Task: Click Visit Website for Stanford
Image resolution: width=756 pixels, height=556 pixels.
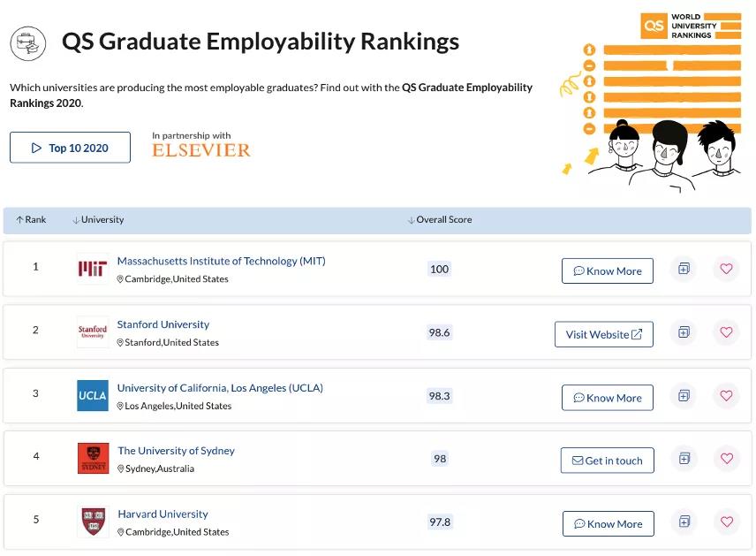Action: pos(604,334)
